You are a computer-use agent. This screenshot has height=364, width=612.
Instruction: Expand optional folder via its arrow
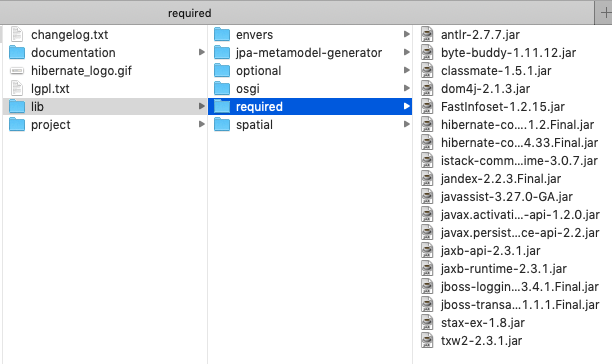pos(406,70)
